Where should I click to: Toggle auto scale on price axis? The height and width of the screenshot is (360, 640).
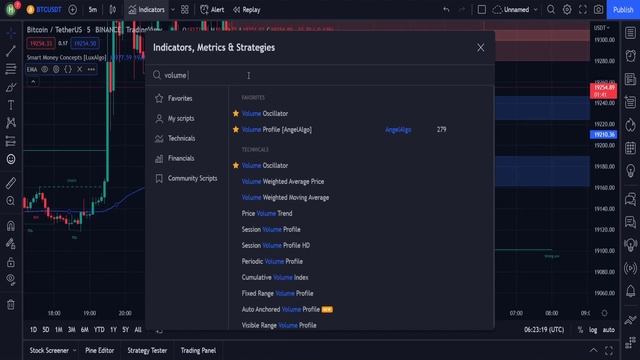609,330
